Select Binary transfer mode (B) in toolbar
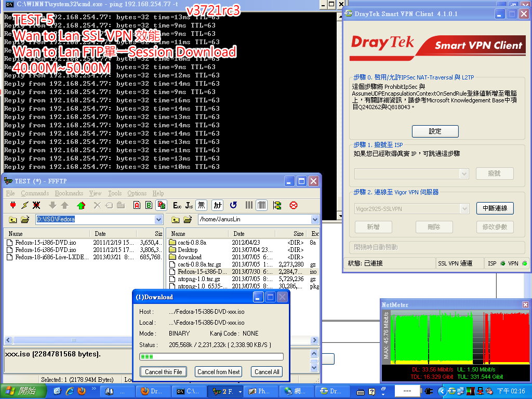This screenshot has height=399, width=532. click(x=149, y=205)
